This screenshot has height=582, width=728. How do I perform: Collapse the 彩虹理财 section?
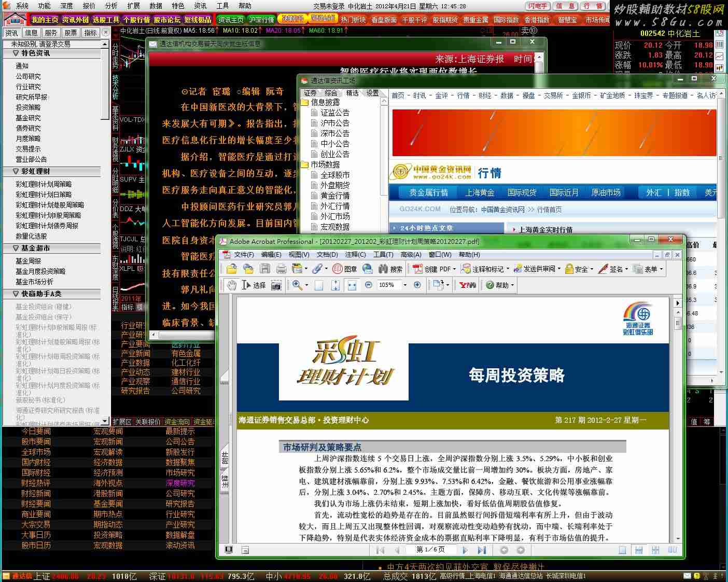pos(16,171)
